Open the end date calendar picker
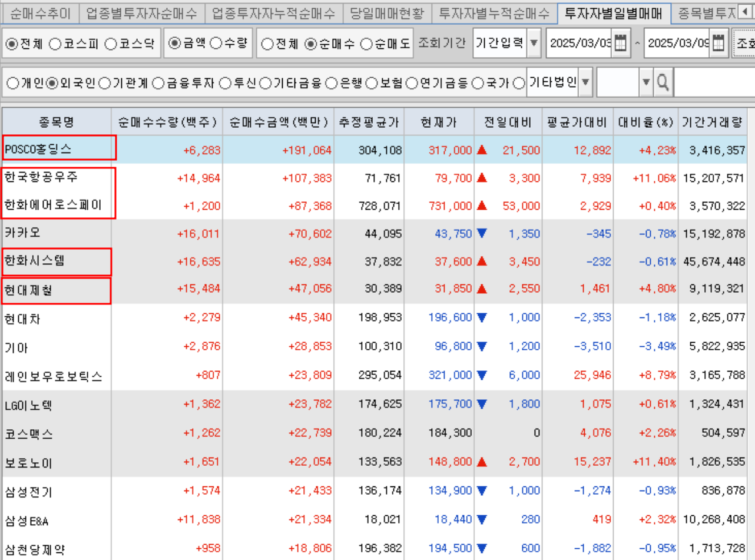 [x=717, y=44]
